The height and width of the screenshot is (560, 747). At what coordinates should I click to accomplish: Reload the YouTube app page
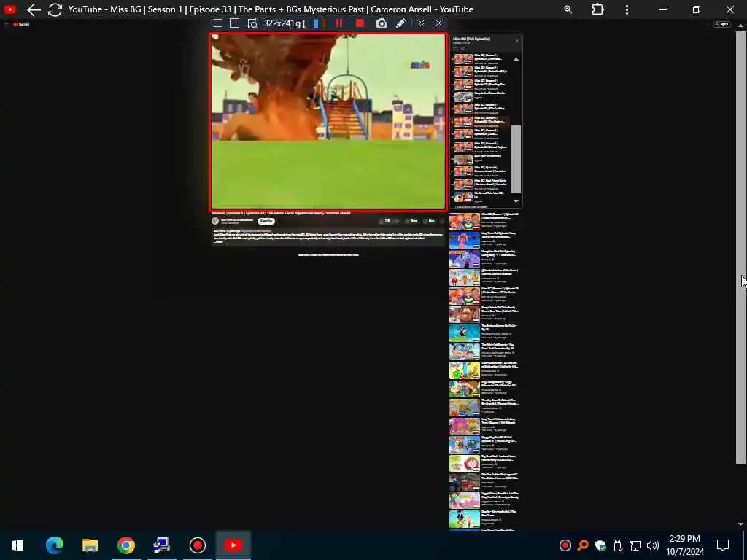(55, 9)
